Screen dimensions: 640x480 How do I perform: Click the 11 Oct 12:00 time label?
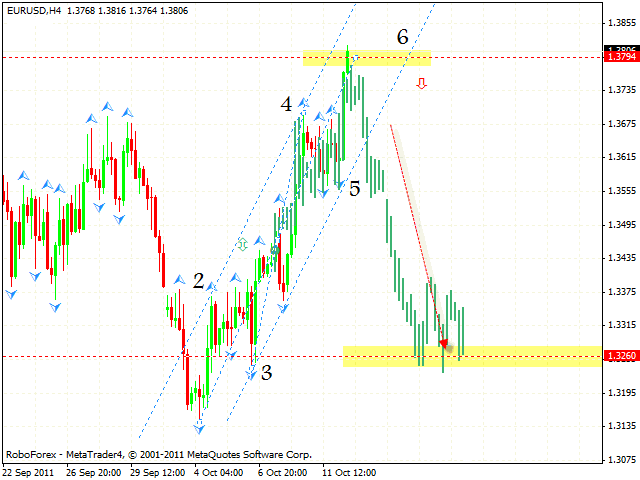click(349, 473)
